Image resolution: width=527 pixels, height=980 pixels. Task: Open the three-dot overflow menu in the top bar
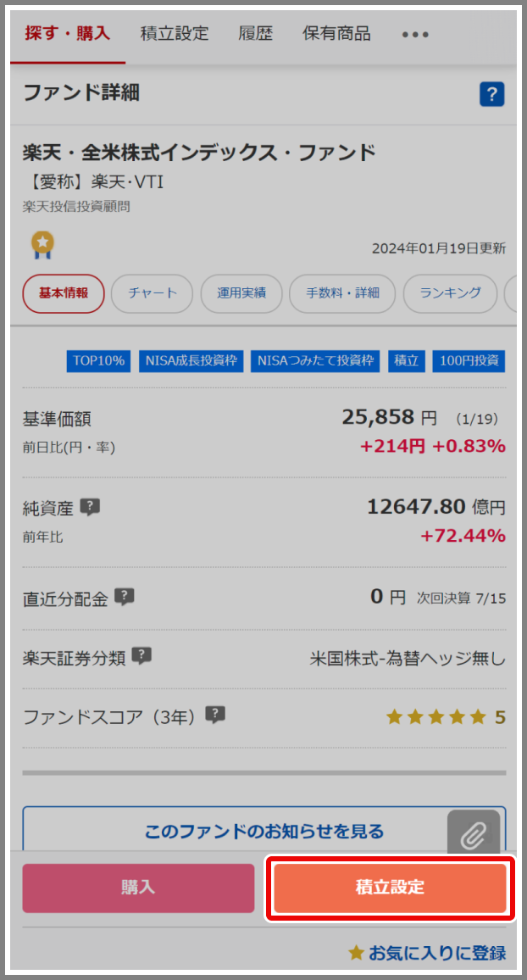tap(414, 34)
